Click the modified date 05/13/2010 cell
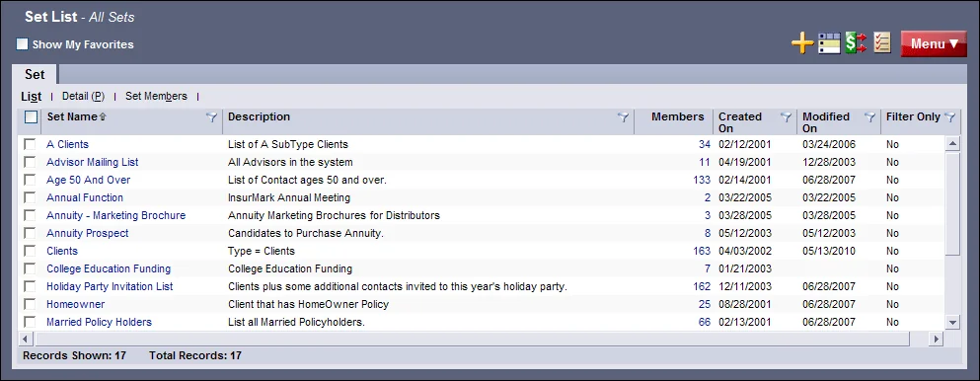The image size is (980, 381). pos(829,251)
